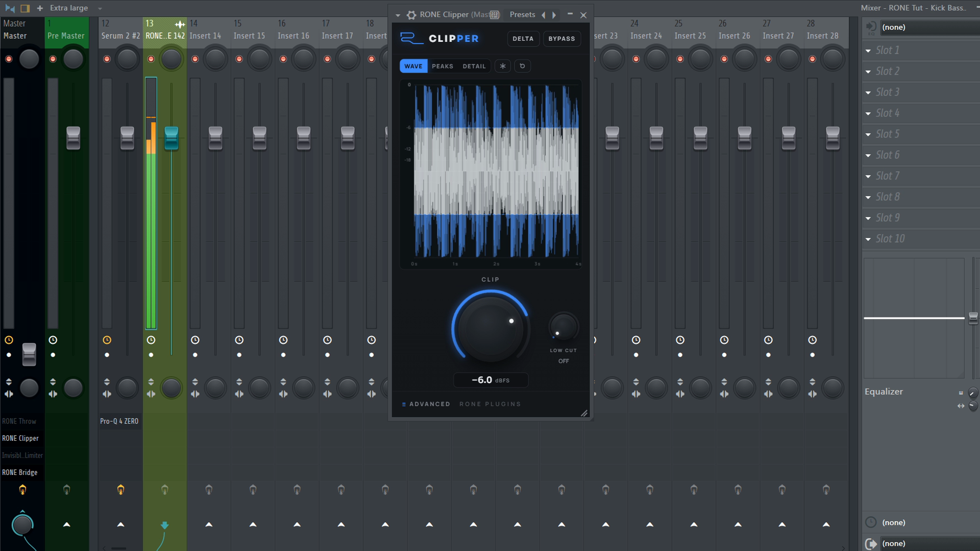Viewport: 980px width, 551px height.
Task: Click the send arrow under Insert 16 track
Action: point(297,524)
